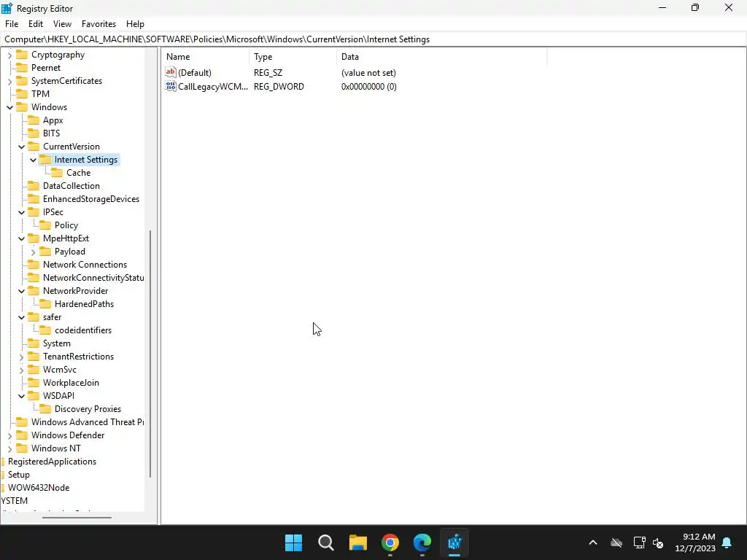Select the Network Connections folder icon
Viewport: 747px width, 560px height.
pos(34,264)
